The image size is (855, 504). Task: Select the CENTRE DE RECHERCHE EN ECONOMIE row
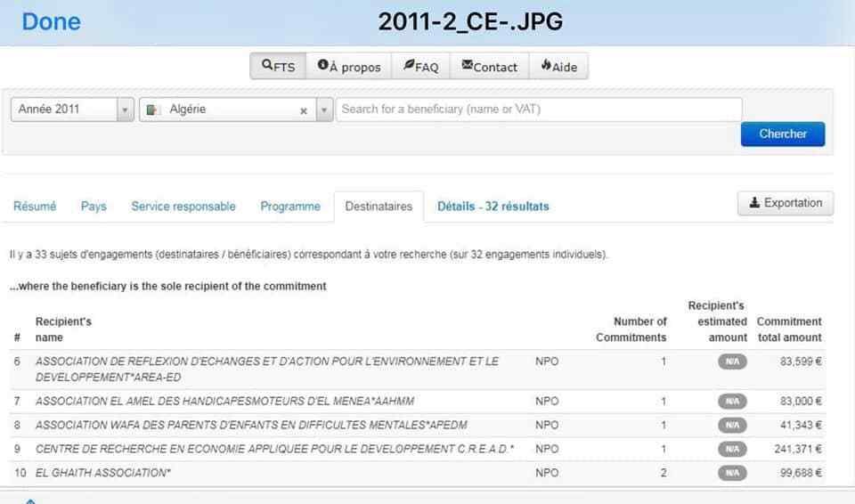[274, 449]
